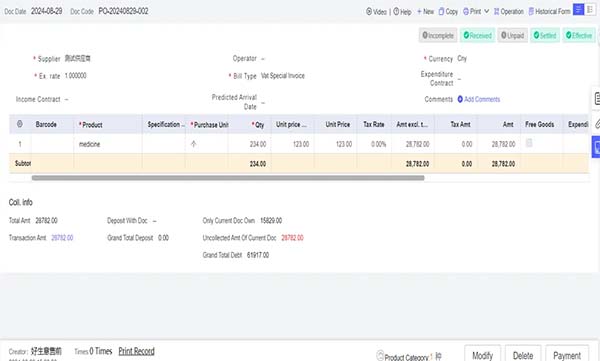Click the Unpaid status tag

click(512, 36)
